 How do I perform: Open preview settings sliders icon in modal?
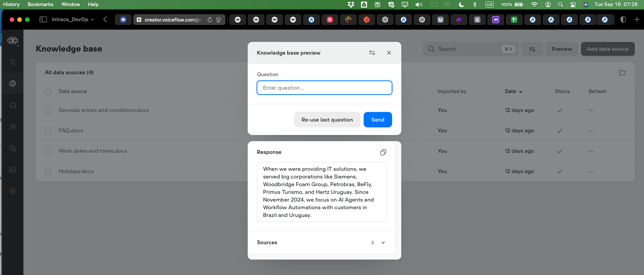coord(372,53)
